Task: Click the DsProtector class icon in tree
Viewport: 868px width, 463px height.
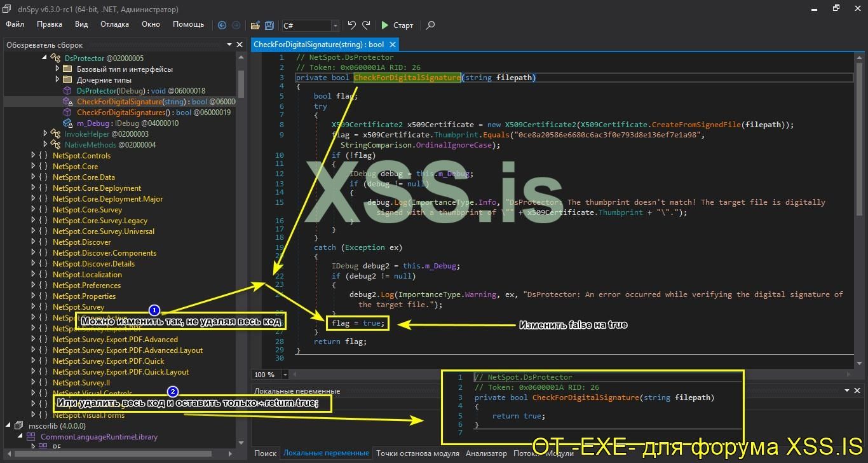Action: click(56, 59)
